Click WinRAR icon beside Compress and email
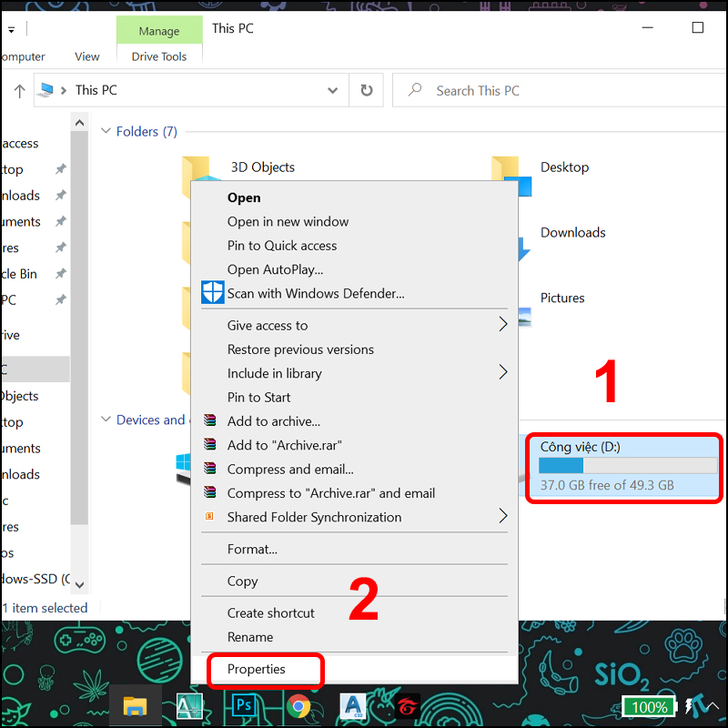Viewport: 728px width, 728px height. tap(210, 468)
